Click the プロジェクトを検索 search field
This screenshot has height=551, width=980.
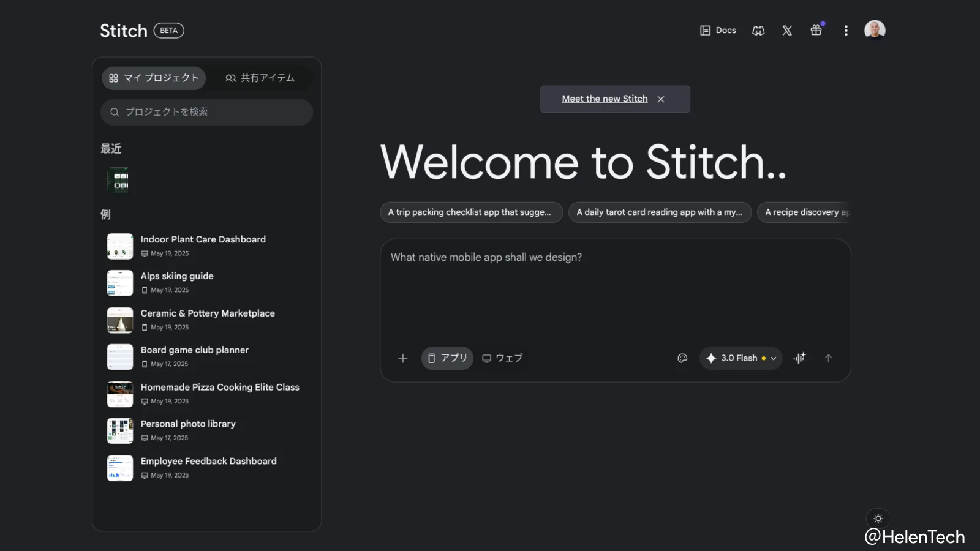pos(206,112)
